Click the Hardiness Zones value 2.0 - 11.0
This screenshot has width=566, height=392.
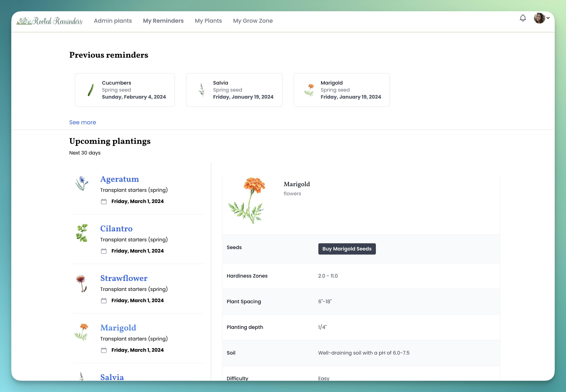[x=328, y=276]
